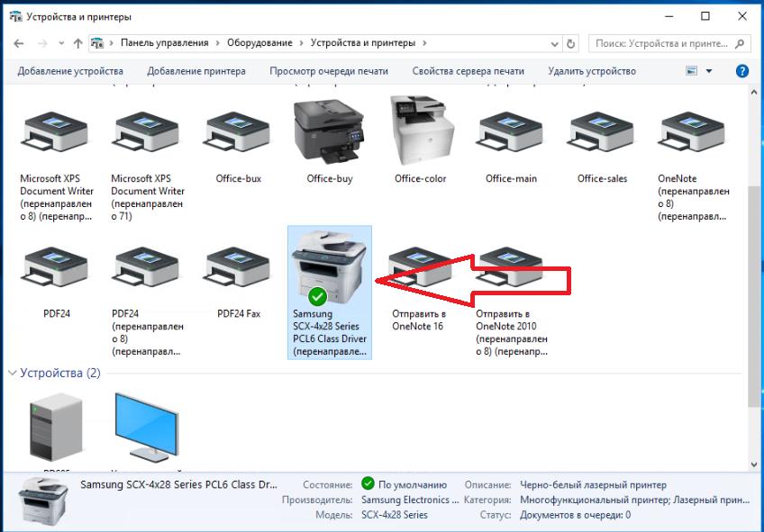The width and height of the screenshot is (764, 532).
Task: Click Добавление принтера in toolbar
Action: click(x=196, y=71)
